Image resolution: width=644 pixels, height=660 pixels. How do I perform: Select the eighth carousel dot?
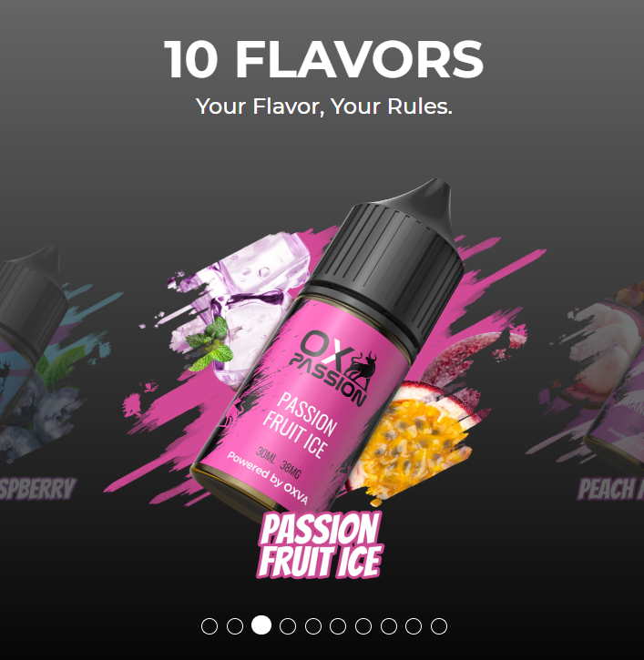[x=389, y=626]
